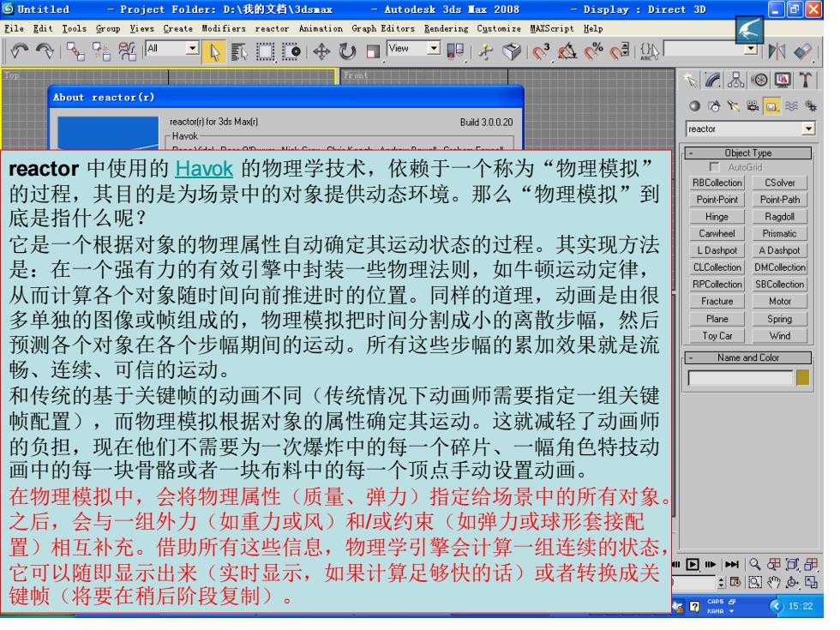Toggle the AutoGrid checkbox
The height and width of the screenshot is (630, 840).
[713, 167]
